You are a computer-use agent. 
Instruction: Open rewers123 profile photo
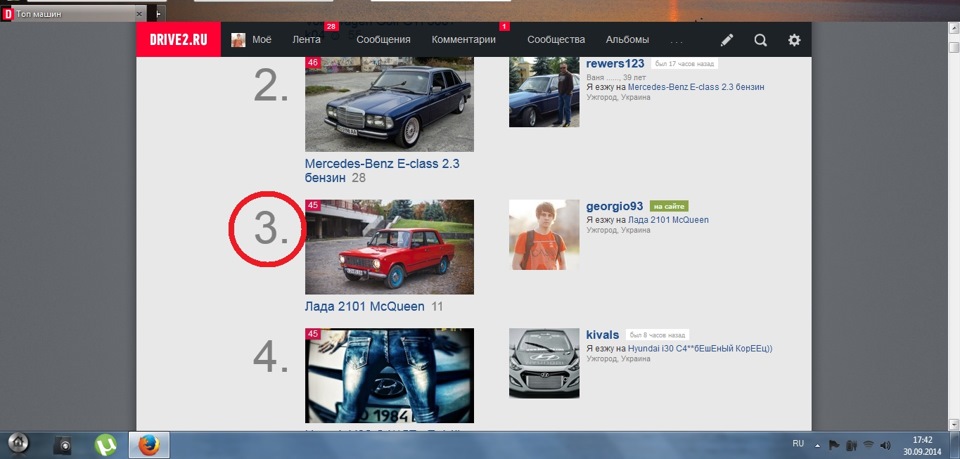(x=544, y=92)
